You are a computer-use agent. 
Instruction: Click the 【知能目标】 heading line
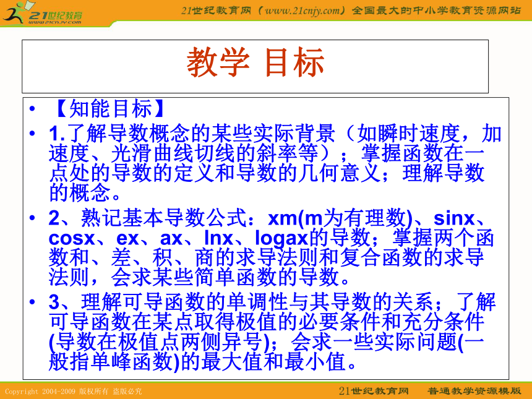coord(109,109)
